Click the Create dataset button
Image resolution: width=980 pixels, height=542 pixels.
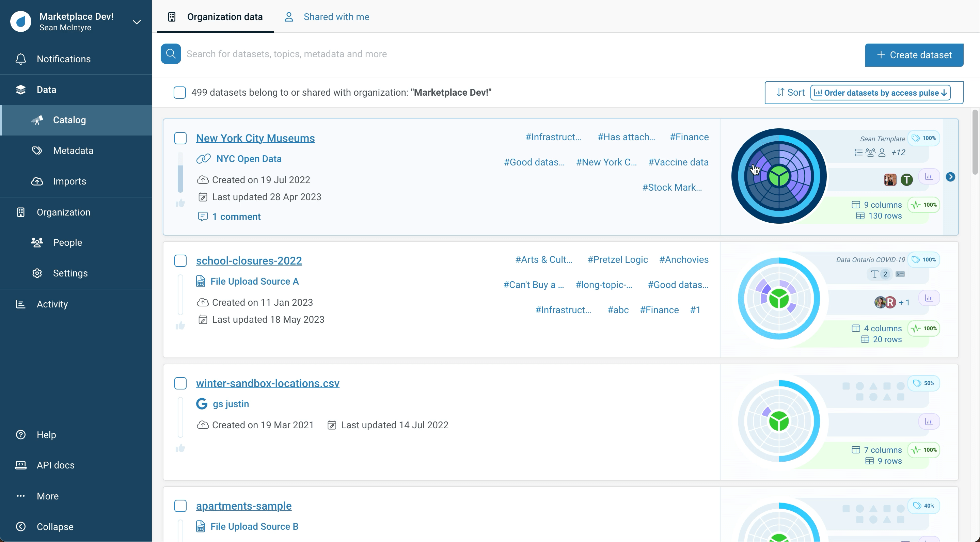[x=914, y=55]
